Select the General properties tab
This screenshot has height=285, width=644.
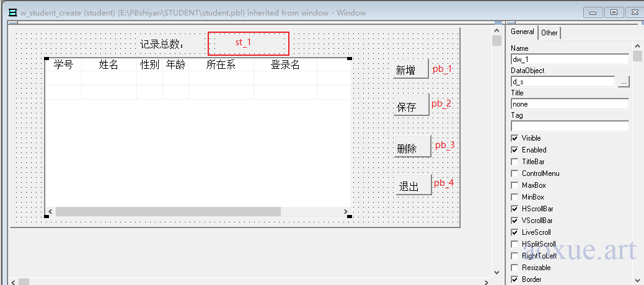coord(523,32)
